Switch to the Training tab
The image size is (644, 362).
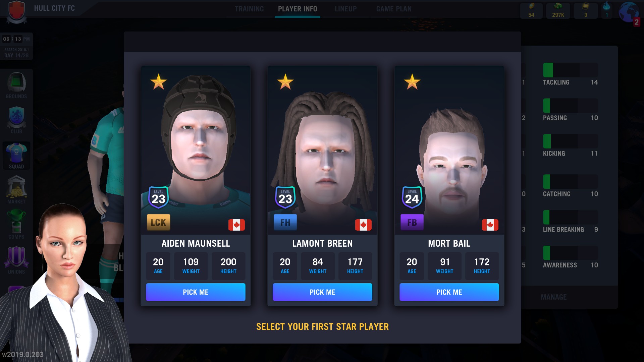(249, 9)
